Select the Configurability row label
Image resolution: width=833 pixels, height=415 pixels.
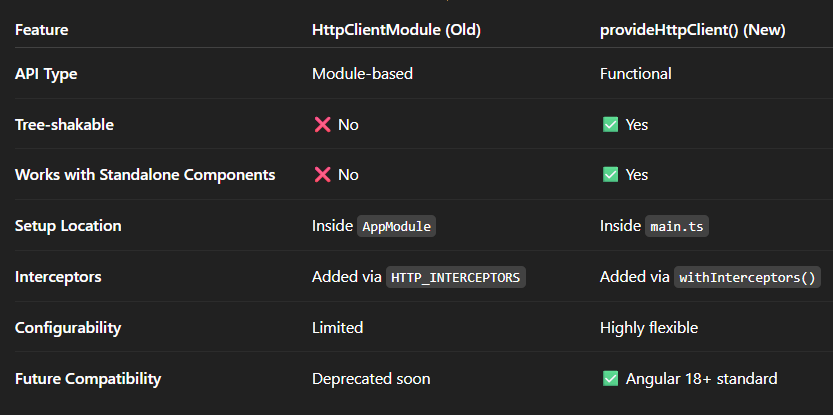(68, 328)
